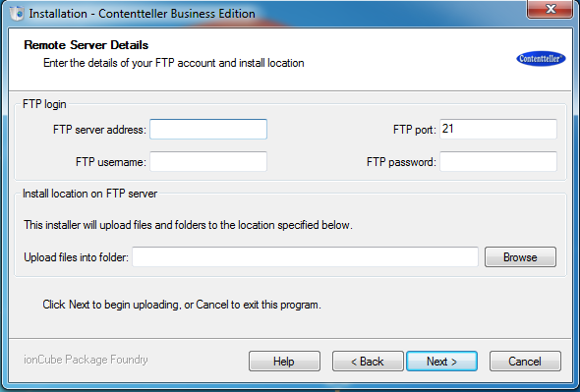Click the FTP password input box
This screenshot has height=392, width=580.
pos(498,161)
